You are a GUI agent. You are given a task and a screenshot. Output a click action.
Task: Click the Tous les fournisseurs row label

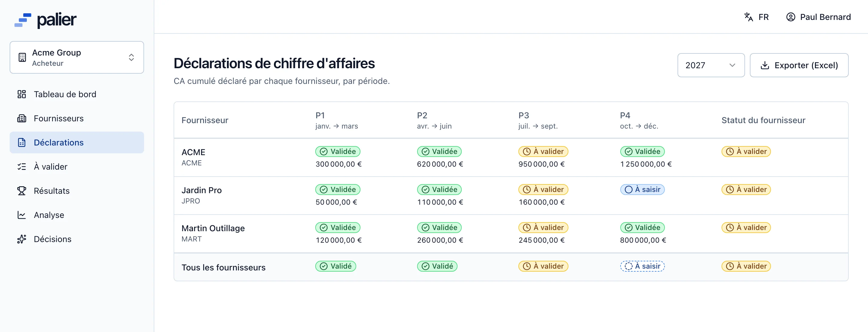pos(223,267)
